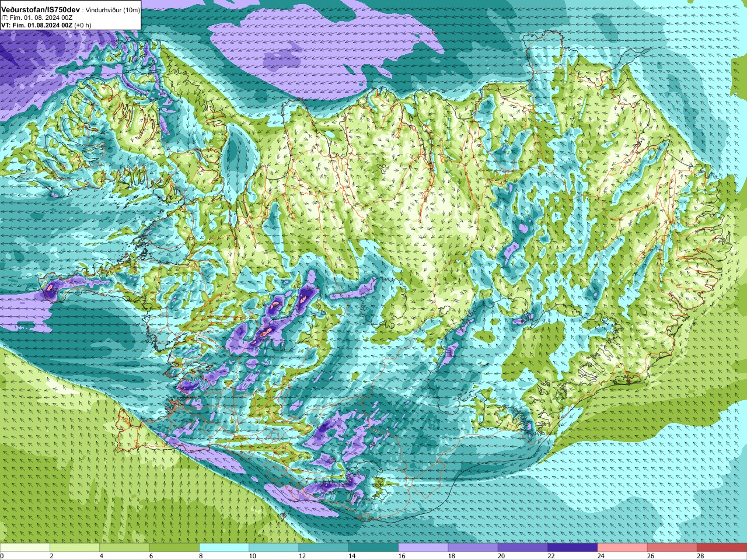747x560 pixels.
Task: Click the legend value 22
Action: point(551,556)
